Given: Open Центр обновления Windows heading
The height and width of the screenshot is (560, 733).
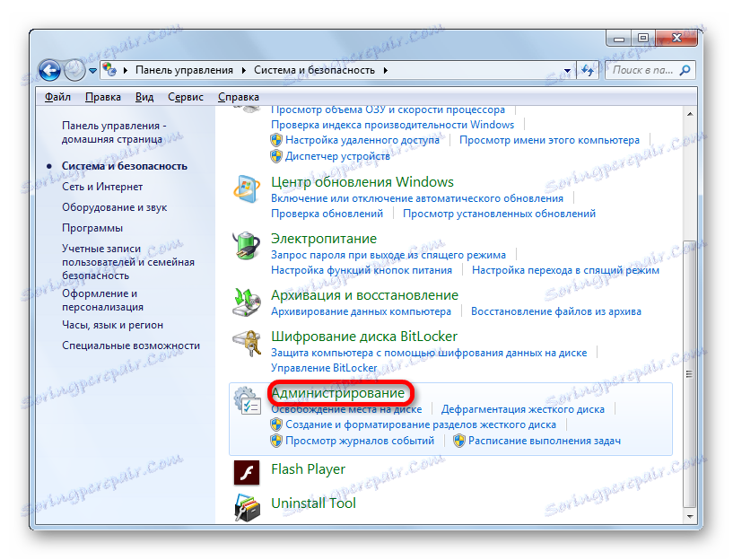Looking at the screenshot, I should [x=362, y=182].
